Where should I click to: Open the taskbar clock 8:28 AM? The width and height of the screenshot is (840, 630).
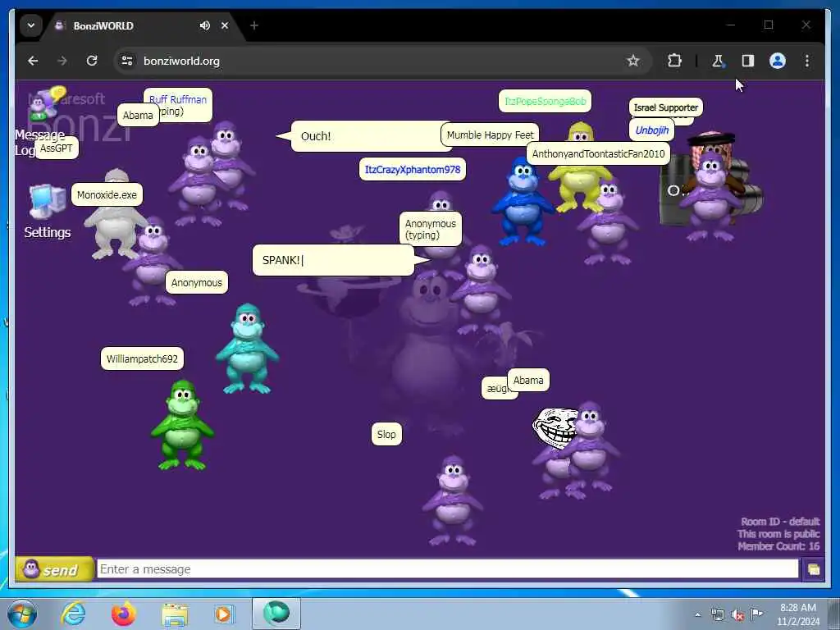click(x=797, y=614)
